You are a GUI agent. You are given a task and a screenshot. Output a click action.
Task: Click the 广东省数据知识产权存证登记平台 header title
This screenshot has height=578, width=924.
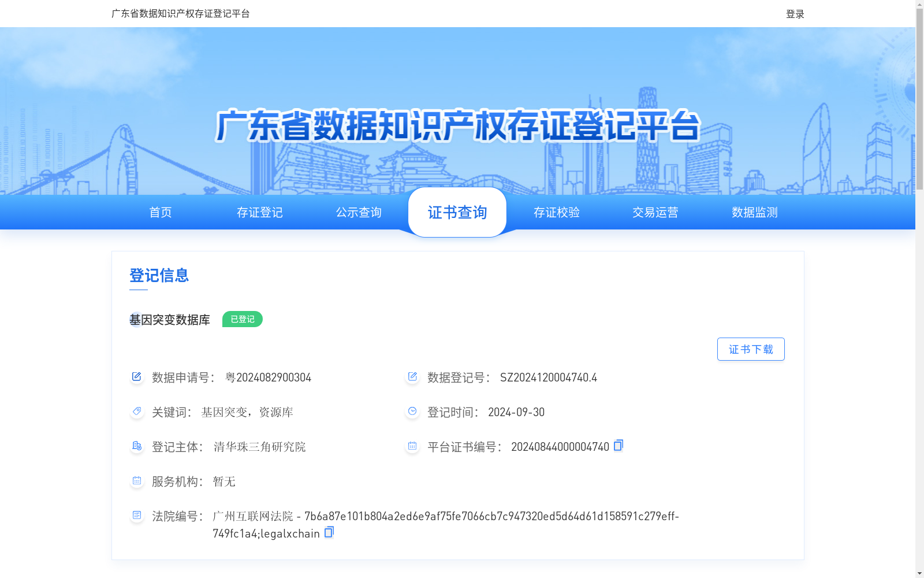(x=181, y=13)
